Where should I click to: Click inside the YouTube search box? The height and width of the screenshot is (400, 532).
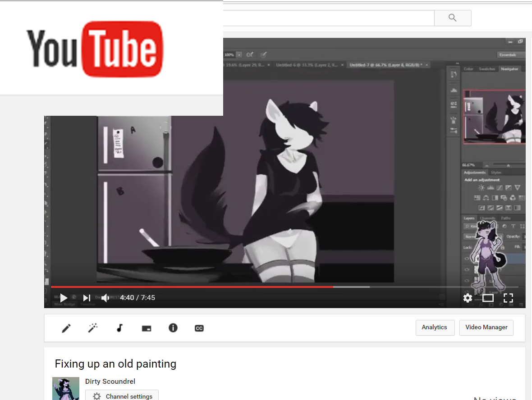coord(328,18)
